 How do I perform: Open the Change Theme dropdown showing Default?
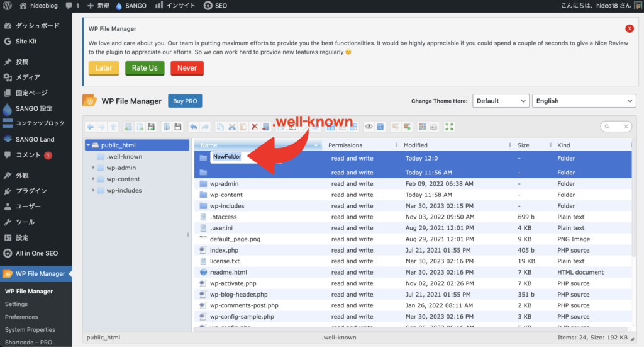(501, 101)
